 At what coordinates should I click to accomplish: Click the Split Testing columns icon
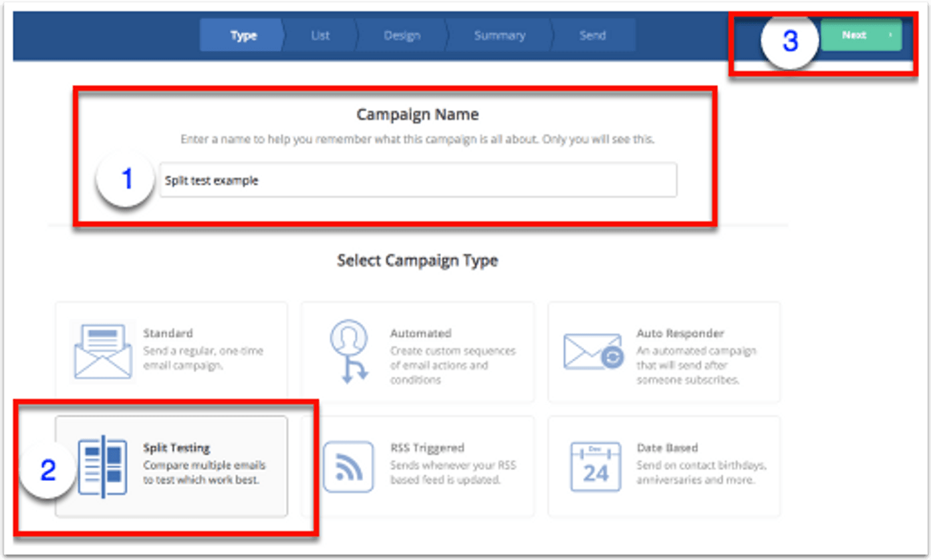pyautogui.click(x=102, y=466)
